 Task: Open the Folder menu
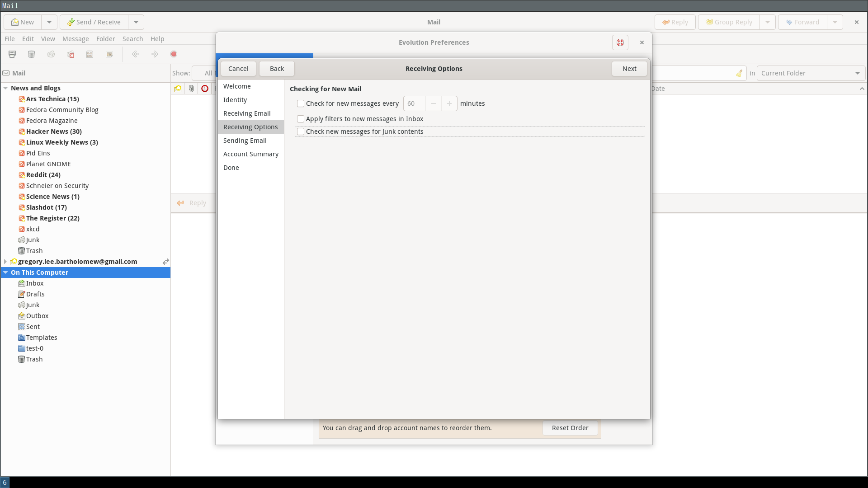coord(105,39)
